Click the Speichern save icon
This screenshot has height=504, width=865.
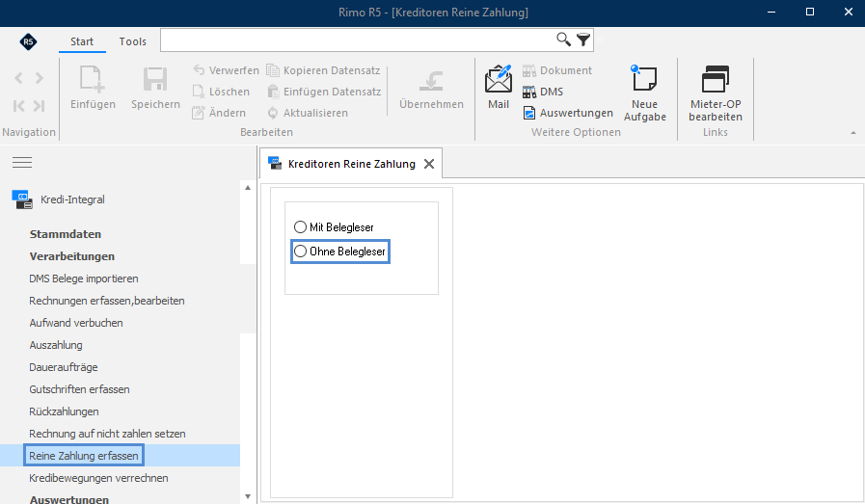[x=155, y=79]
